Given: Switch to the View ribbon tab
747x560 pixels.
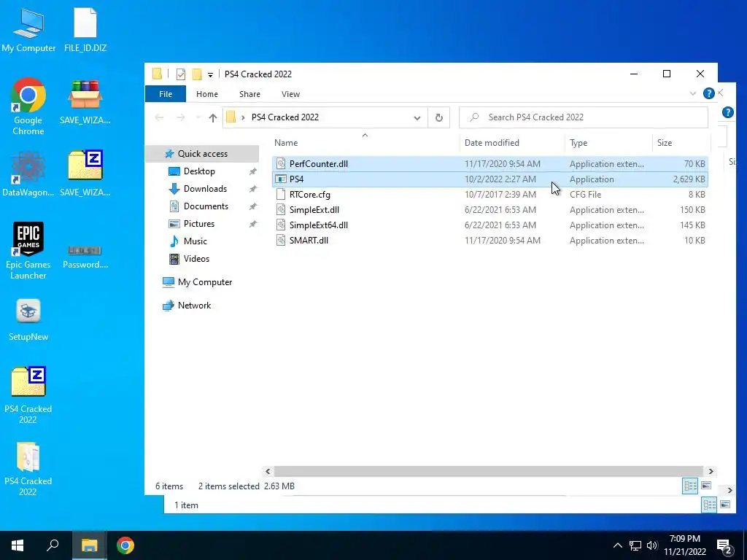Looking at the screenshot, I should point(290,94).
